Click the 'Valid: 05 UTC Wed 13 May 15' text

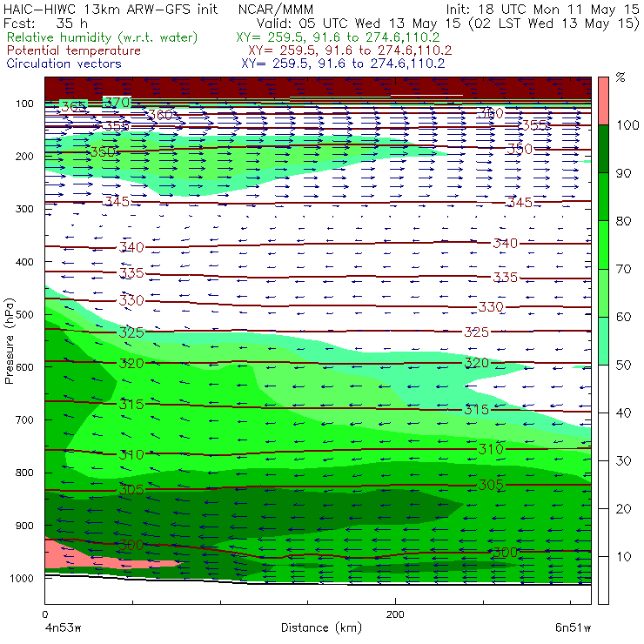(x=359, y=23)
